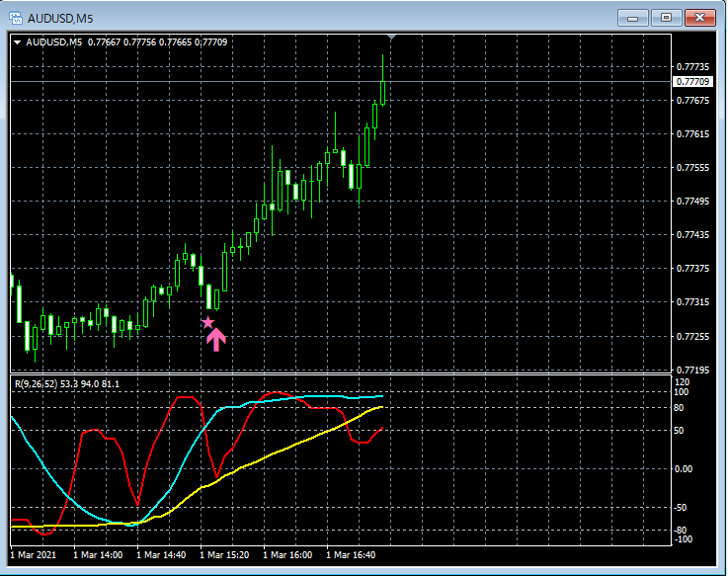Click the 0.77255 price axis label
728x576 pixels.
point(692,336)
